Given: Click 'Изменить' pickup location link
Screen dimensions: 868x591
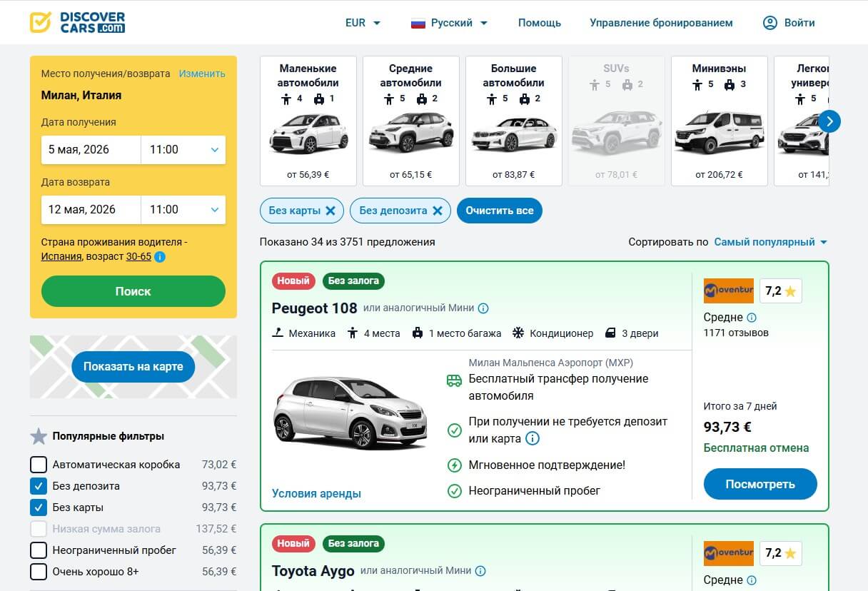Looking at the screenshot, I should (x=202, y=74).
